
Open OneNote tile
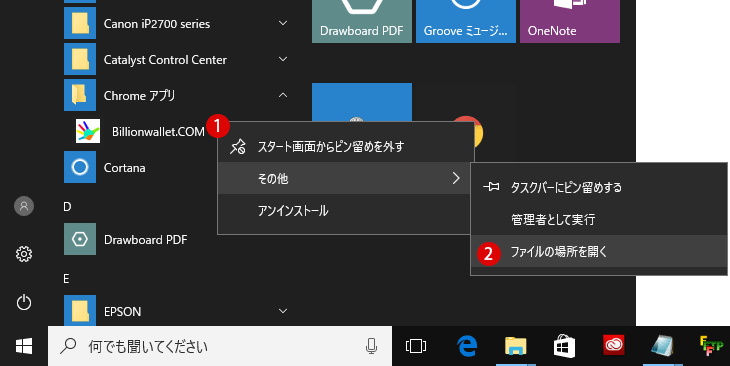[570, 21]
